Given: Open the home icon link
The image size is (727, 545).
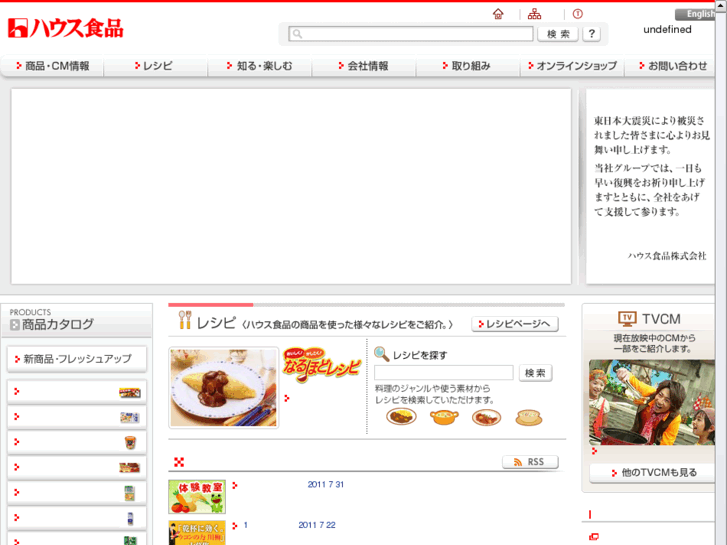Looking at the screenshot, I should click(x=498, y=14).
